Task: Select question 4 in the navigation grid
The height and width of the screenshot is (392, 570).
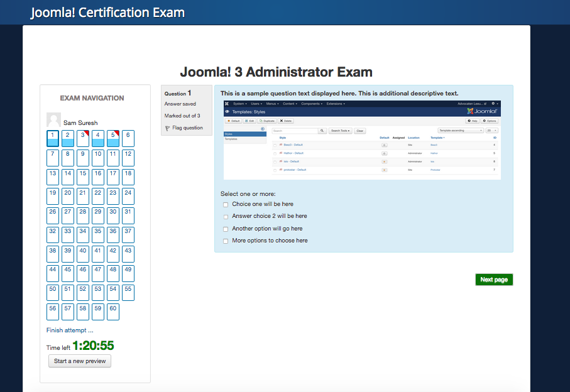Action: tap(98, 138)
